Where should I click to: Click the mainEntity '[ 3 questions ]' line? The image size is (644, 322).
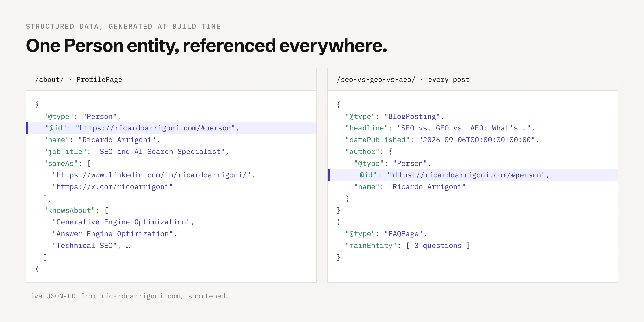[x=408, y=246]
